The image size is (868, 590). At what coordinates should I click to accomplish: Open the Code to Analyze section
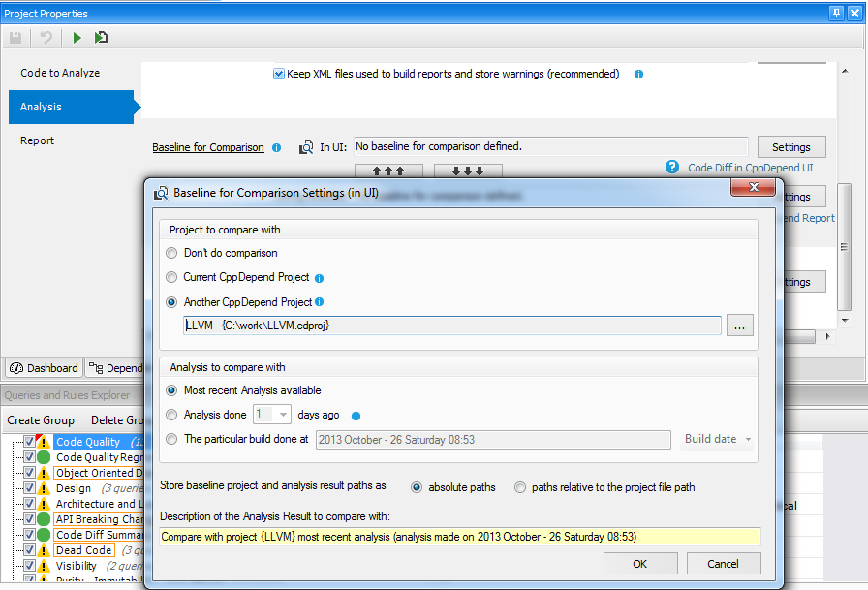tap(60, 73)
